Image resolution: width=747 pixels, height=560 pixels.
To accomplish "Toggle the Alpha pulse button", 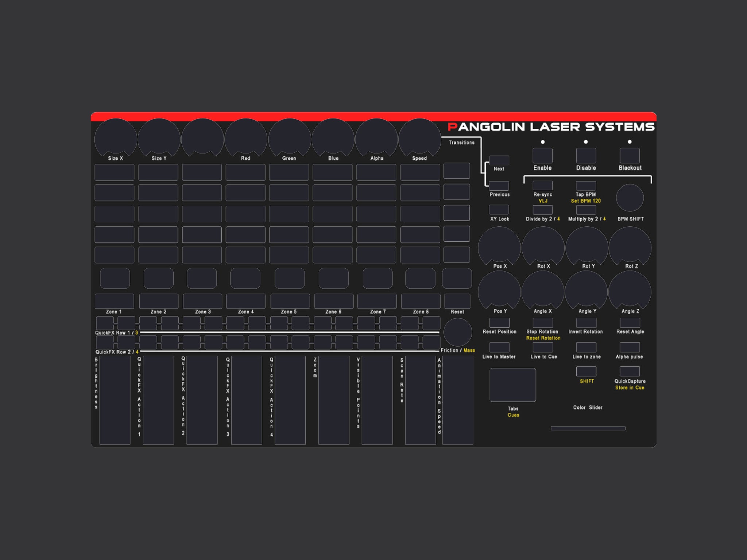I will coord(630,347).
